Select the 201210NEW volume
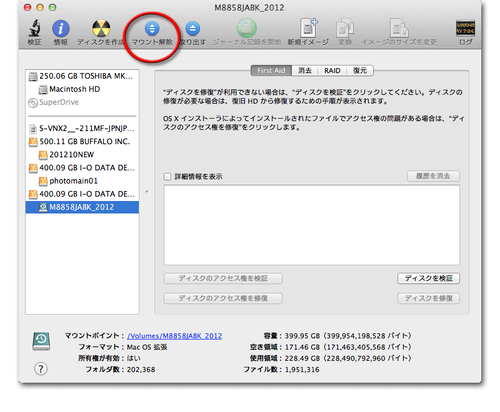This screenshot has width=500, height=412. 82,155
